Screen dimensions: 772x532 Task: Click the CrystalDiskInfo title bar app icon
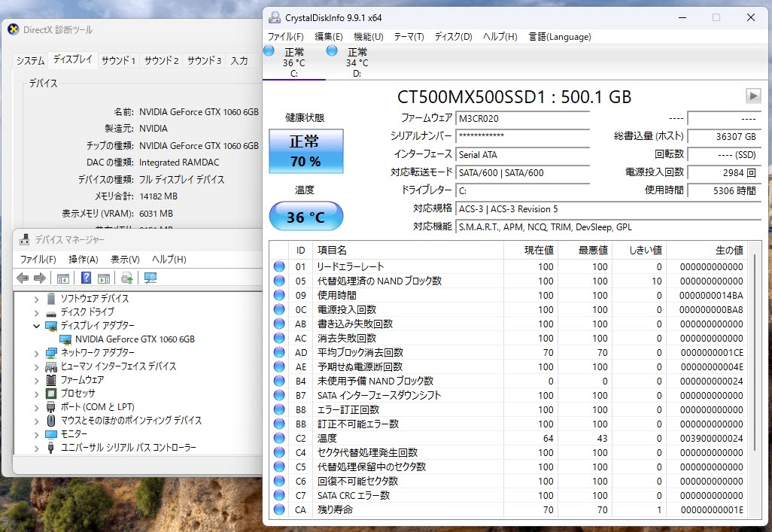(274, 18)
